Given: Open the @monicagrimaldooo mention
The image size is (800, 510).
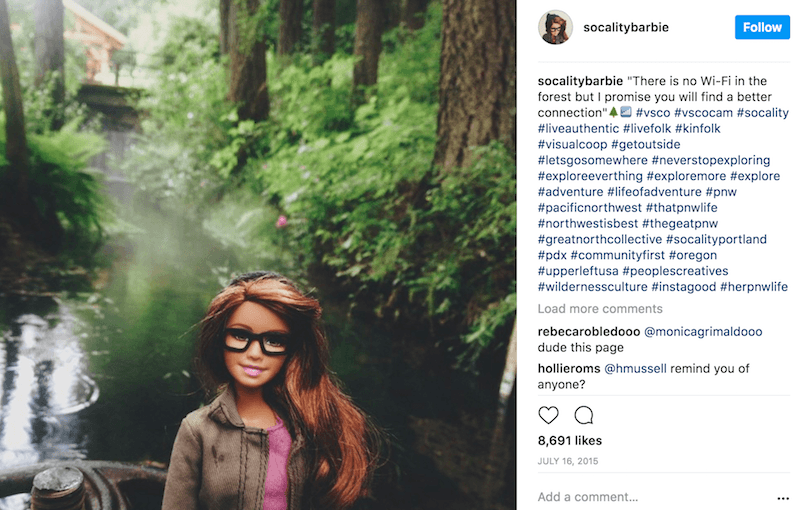Looking at the screenshot, I should pos(702,331).
